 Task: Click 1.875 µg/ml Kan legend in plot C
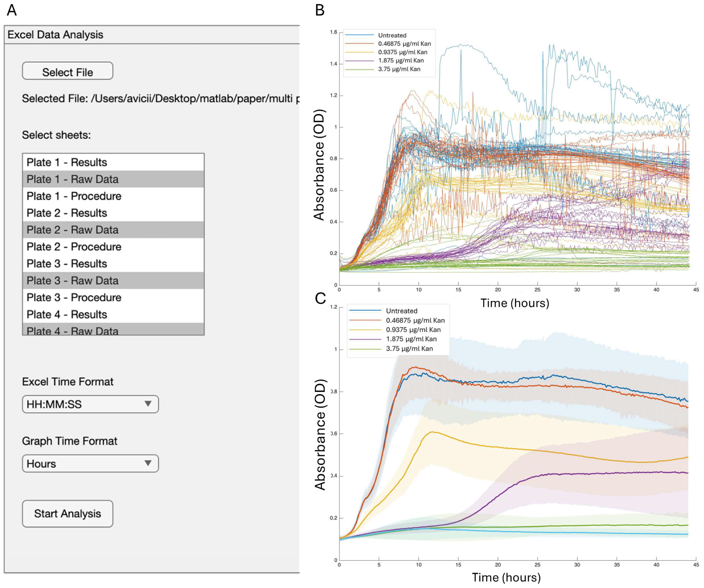coord(411,339)
